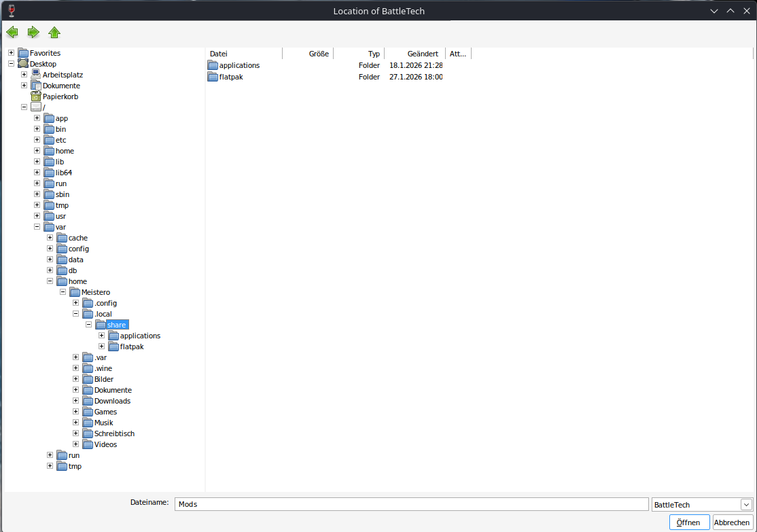The image size is (757, 532).
Task: Click the date 18.1.2026 21:28
Action: [x=416, y=65]
